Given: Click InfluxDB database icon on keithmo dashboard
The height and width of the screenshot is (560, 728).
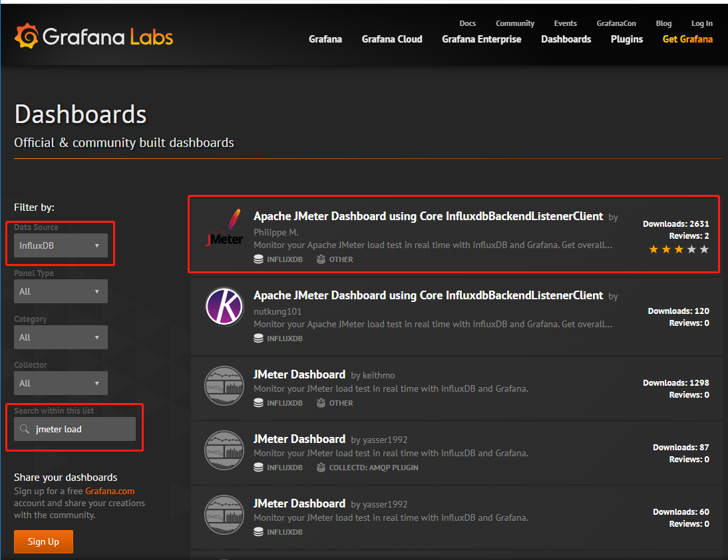Looking at the screenshot, I should tap(259, 403).
